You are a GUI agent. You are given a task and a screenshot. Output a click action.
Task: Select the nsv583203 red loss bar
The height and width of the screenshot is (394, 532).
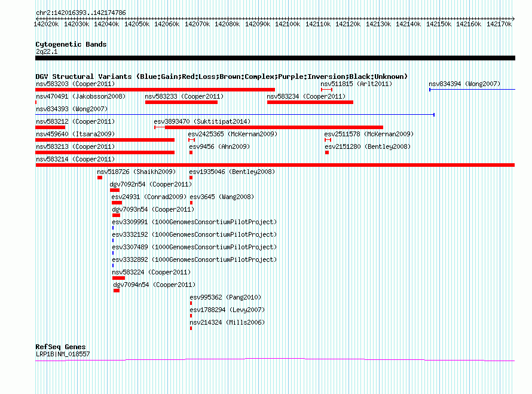tap(155, 90)
